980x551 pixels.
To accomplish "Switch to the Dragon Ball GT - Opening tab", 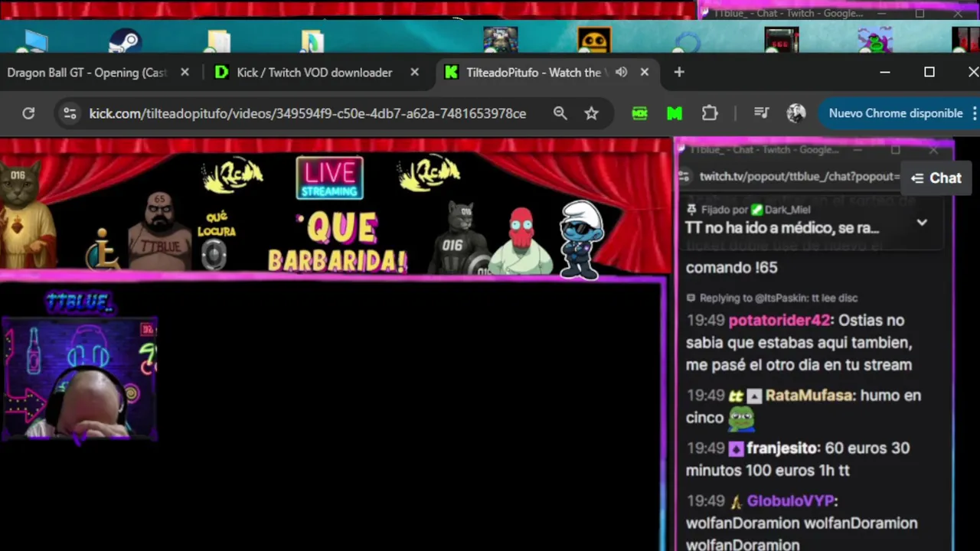I will click(87, 73).
